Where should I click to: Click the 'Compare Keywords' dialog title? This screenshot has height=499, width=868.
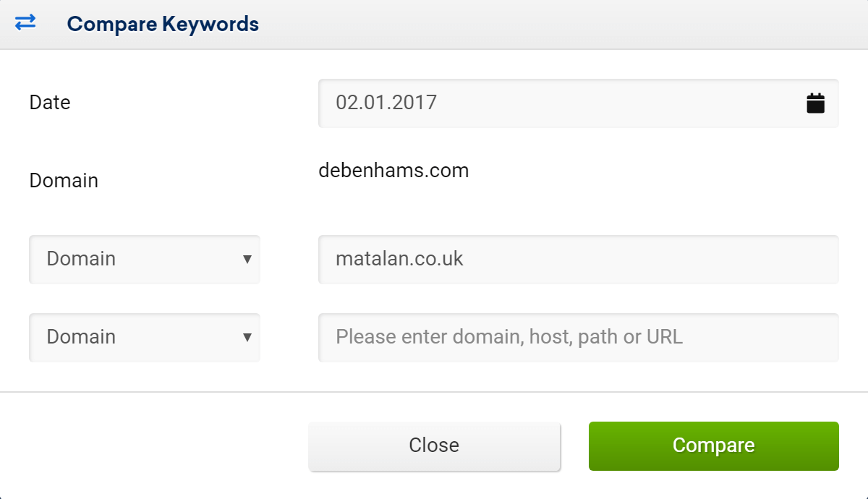click(x=163, y=24)
